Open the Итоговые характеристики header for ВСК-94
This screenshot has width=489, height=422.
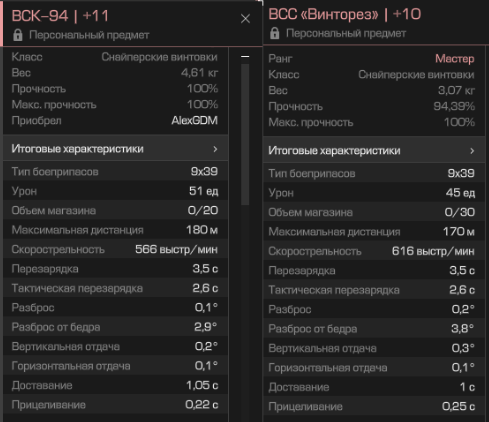click(x=116, y=149)
